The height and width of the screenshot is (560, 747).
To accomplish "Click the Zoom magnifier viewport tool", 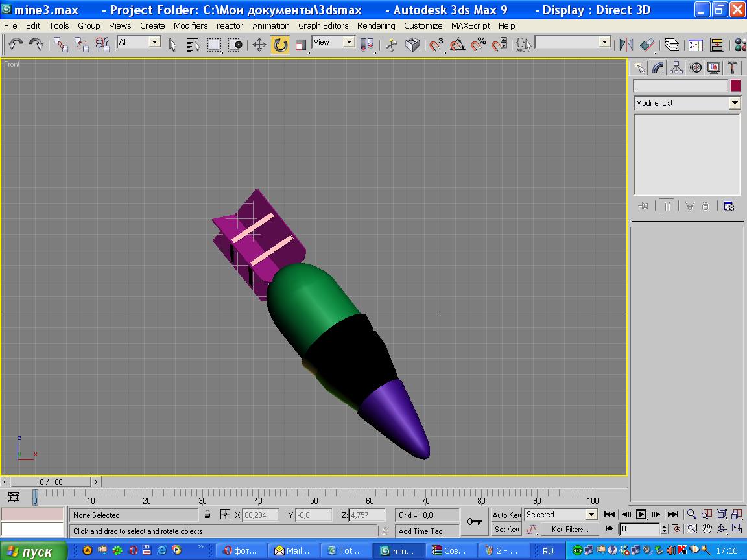I will [692, 515].
